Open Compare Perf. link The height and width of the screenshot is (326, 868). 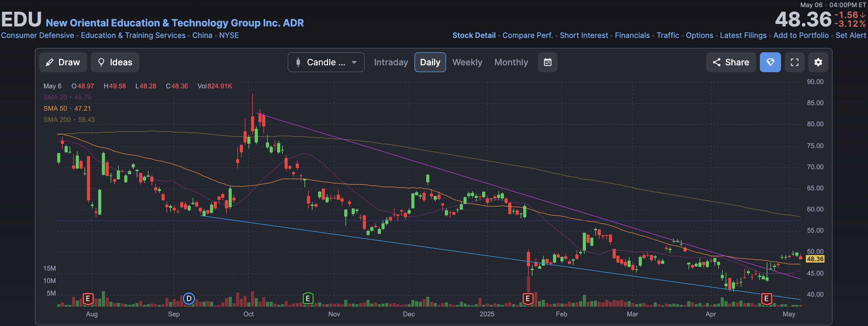click(x=528, y=35)
